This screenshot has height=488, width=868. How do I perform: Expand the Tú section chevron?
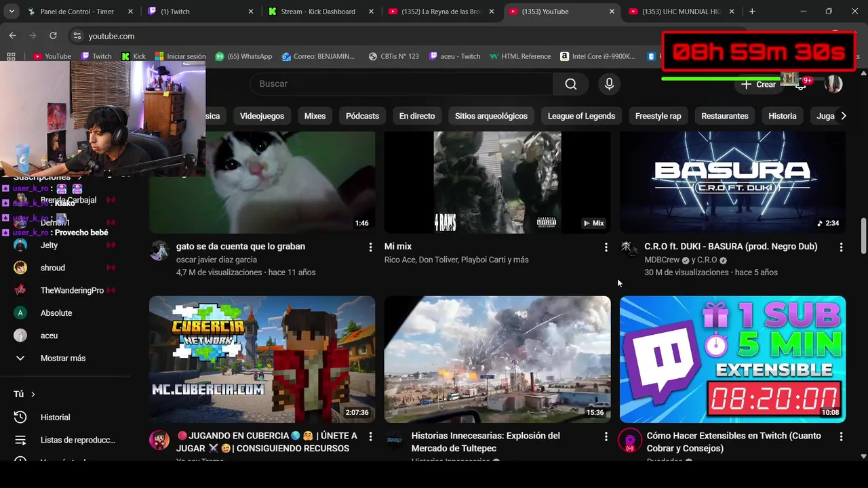tap(33, 394)
